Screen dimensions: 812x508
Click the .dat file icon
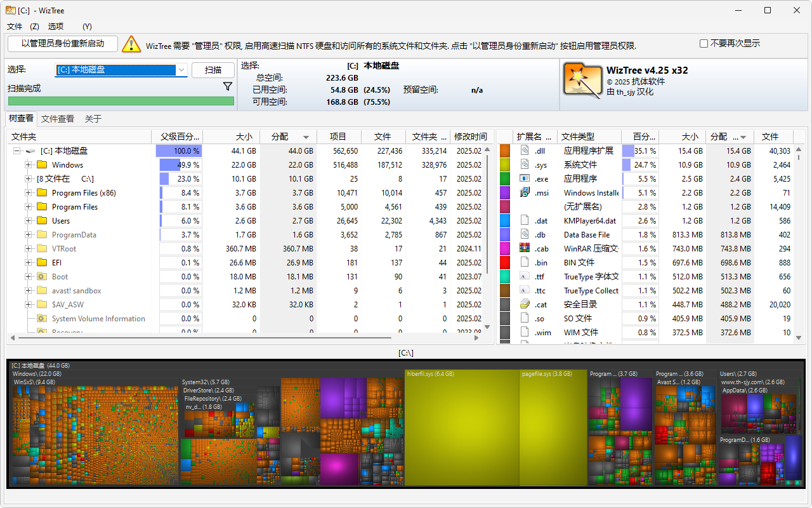tap(525, 220)
